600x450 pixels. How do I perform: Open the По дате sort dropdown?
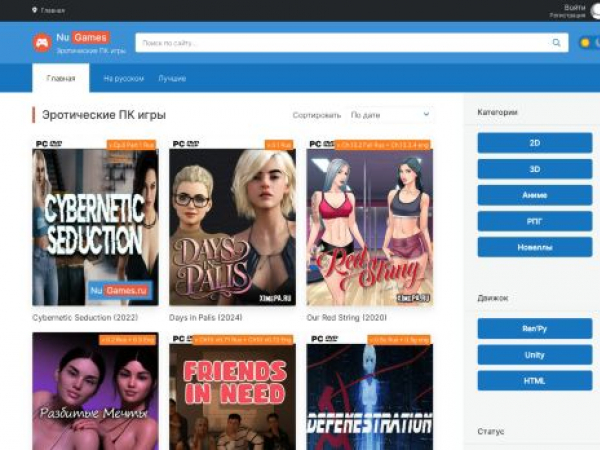390,115
